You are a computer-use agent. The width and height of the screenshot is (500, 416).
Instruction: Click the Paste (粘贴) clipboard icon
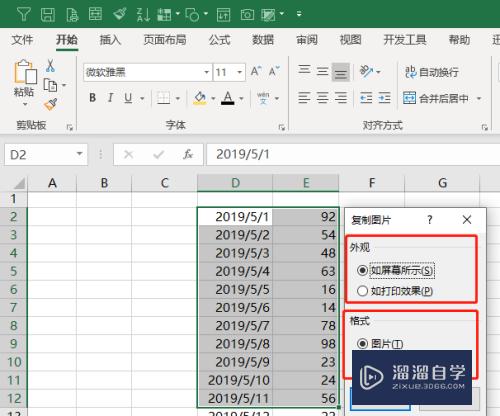coord(25,71)
